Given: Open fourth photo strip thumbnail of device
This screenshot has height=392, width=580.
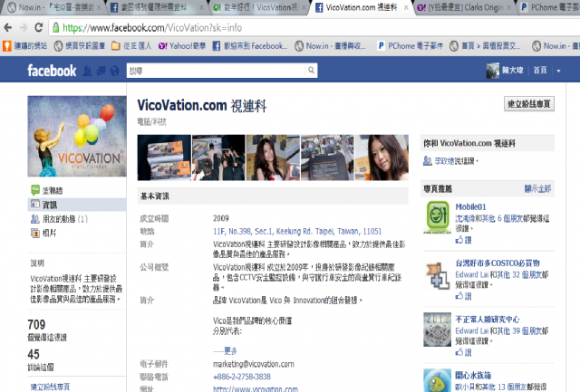Looking at the screenshot, I should (327, 158).
